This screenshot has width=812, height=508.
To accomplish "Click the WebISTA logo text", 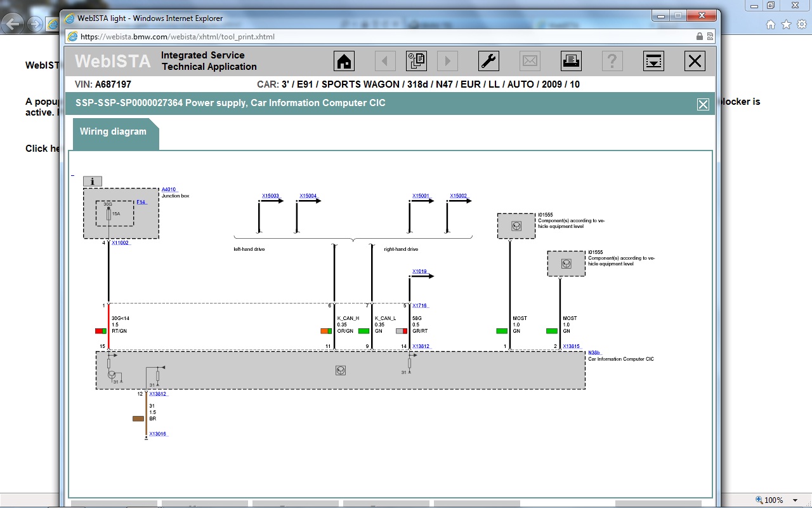I will [113, 61].
